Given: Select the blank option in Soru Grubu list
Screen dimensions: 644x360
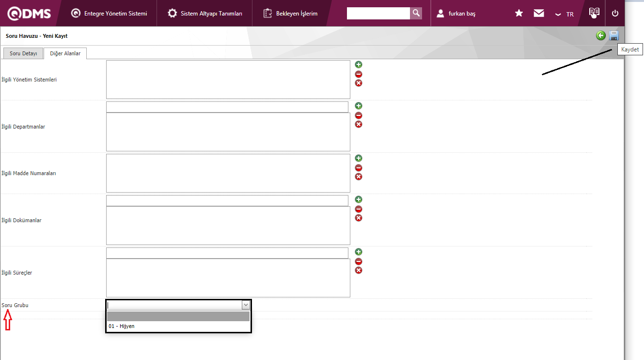Looking at the screenshot, I should pyautogui.click(x=178, y=316).
